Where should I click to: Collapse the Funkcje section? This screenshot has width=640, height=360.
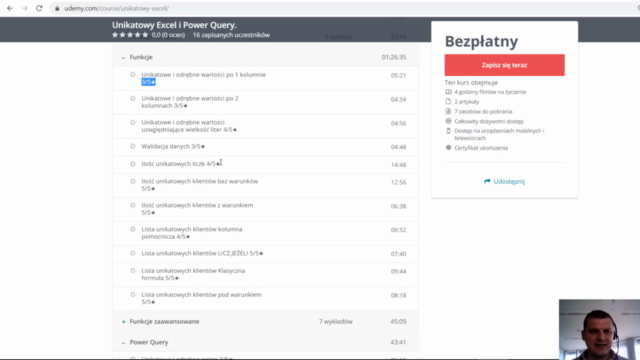click(x=123, y=58)
